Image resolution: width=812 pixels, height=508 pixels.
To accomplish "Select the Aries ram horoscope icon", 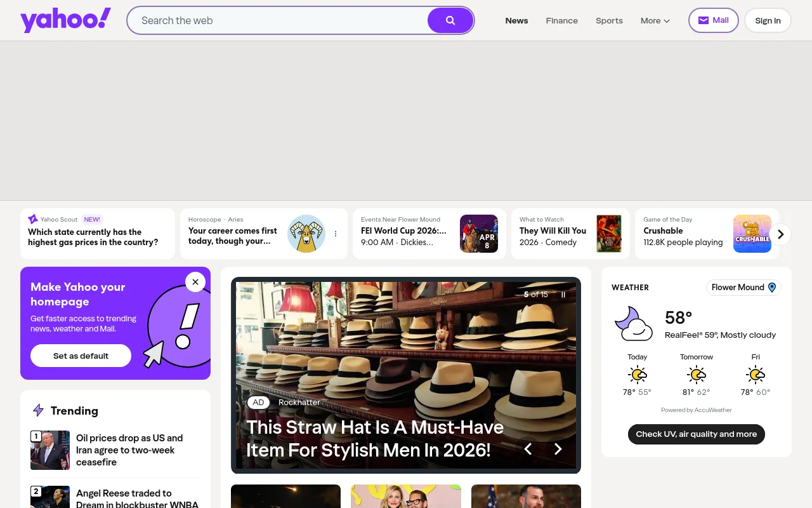I will [x=306, y=234].
